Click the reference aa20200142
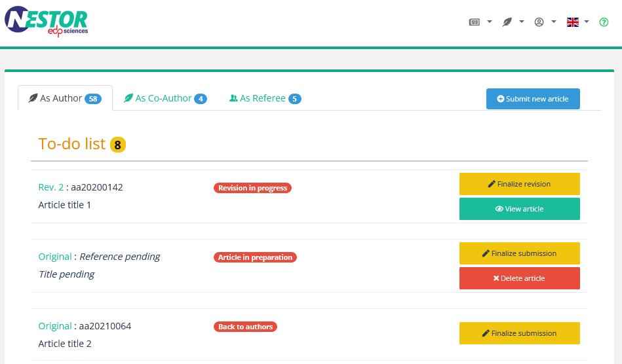This screenshot has width=622, height=364. (97, 187)
